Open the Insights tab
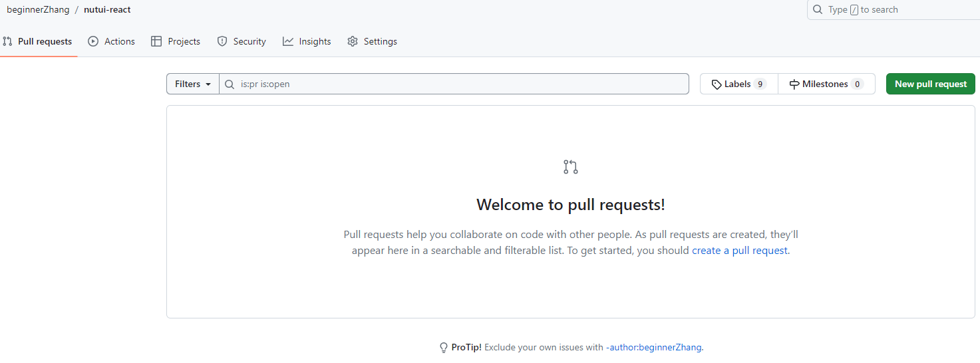The width and height of the screenshot is (980, 363). point(307,41)
